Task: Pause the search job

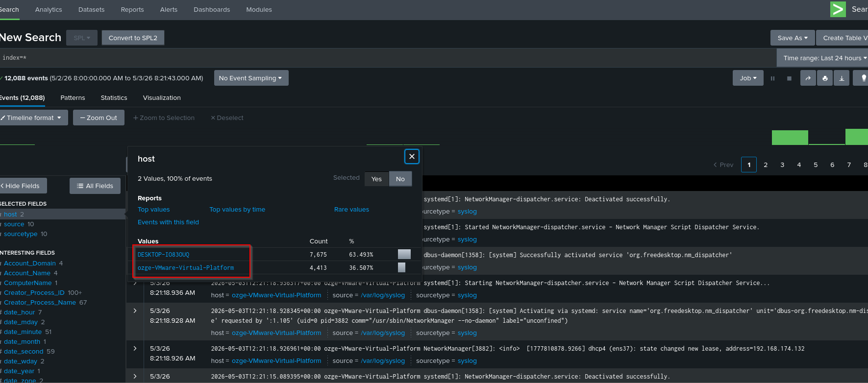Action: point(772,78)
